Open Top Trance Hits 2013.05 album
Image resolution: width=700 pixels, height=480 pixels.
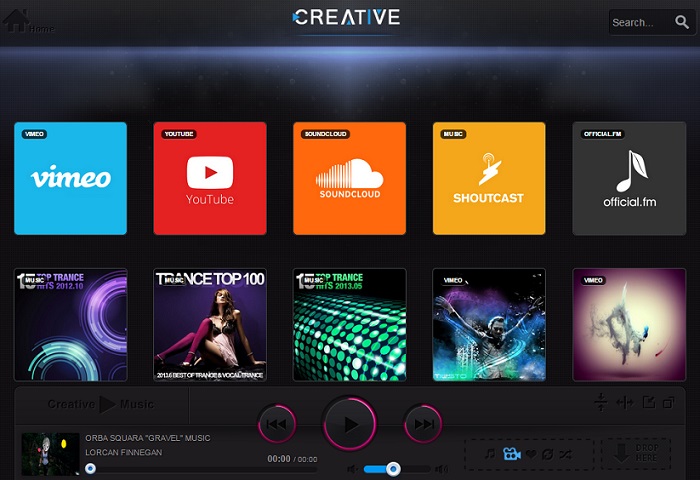click(350, 325)
